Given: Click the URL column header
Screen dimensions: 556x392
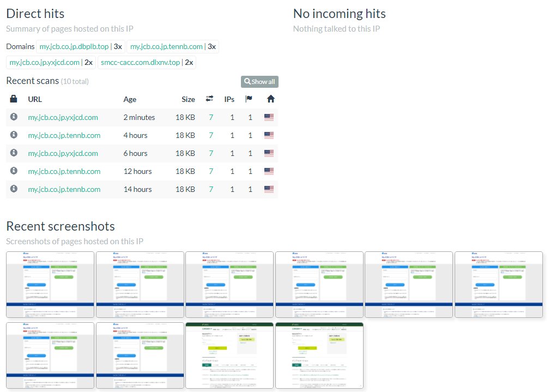Looking at the screenshot, I should pos(35,99).
